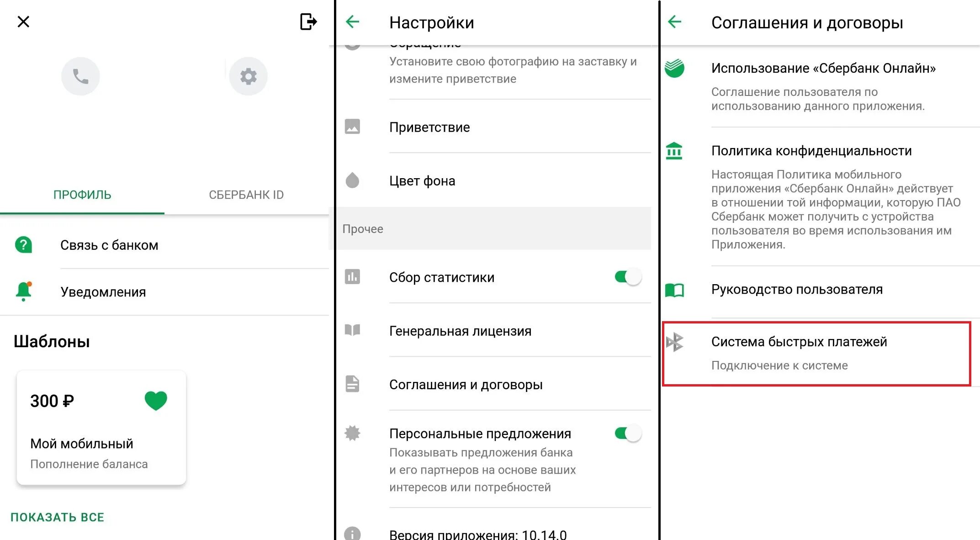980x540 pixels.
Task: Tap the green notifications bell icon
Action: pyautogui.click(x=24, y=291)
